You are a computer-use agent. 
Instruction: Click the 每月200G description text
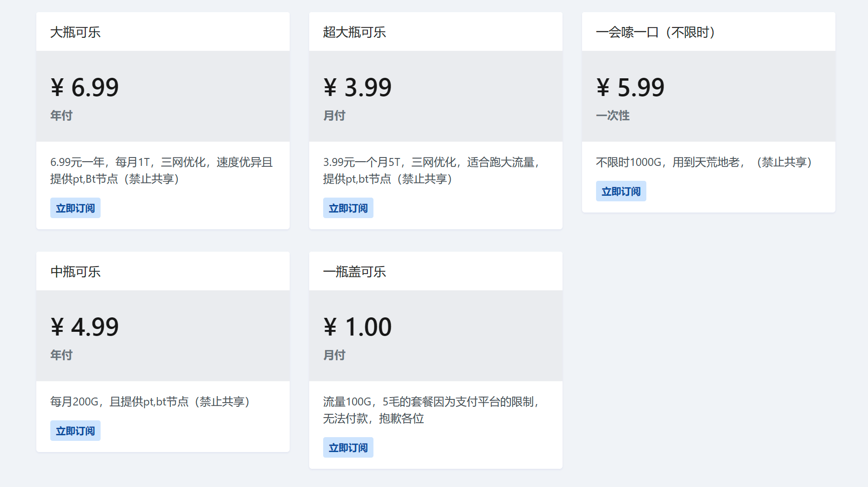coord(150,402)
